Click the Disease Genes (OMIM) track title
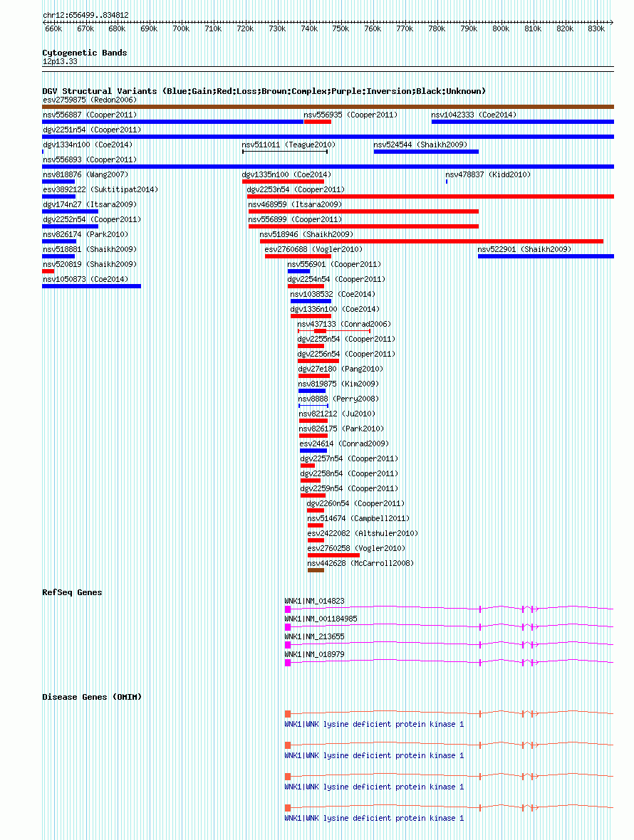 point(92,698)
